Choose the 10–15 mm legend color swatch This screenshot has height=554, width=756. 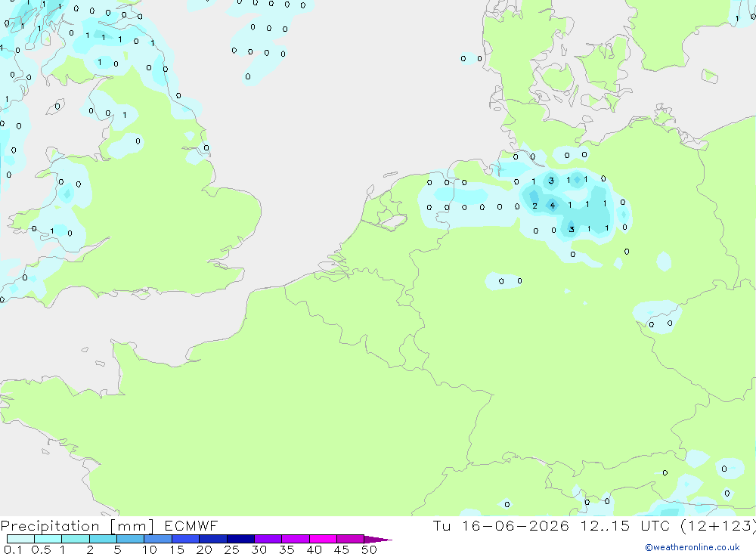click(x=158, y=539)
